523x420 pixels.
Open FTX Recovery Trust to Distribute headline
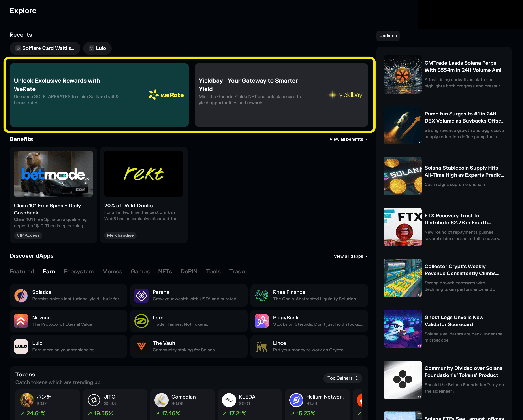(x=458, y=219)
